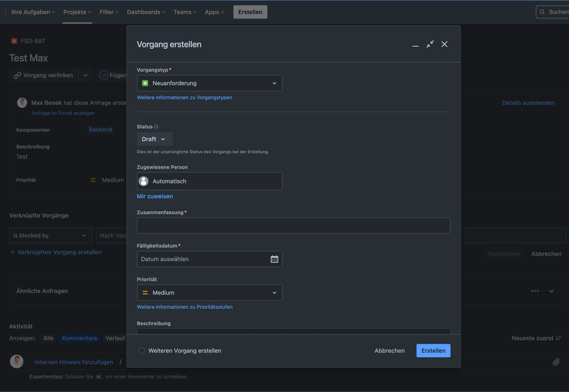The width and height of the screenshot is (569, 392).
Task: Click the FSD-687 issue type icon
Action: (14, 41)
